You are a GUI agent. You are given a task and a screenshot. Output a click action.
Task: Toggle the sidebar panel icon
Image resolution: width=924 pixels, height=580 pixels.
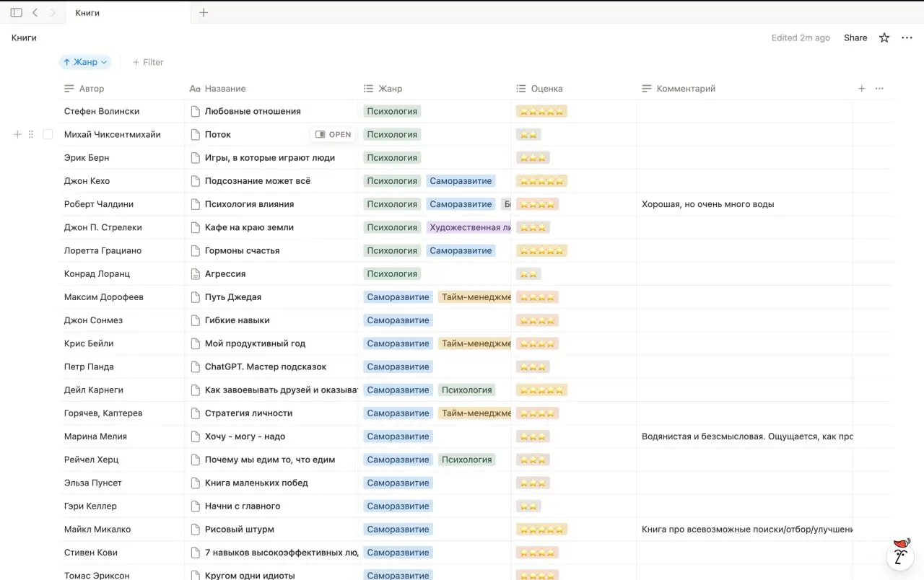(17, 13)
